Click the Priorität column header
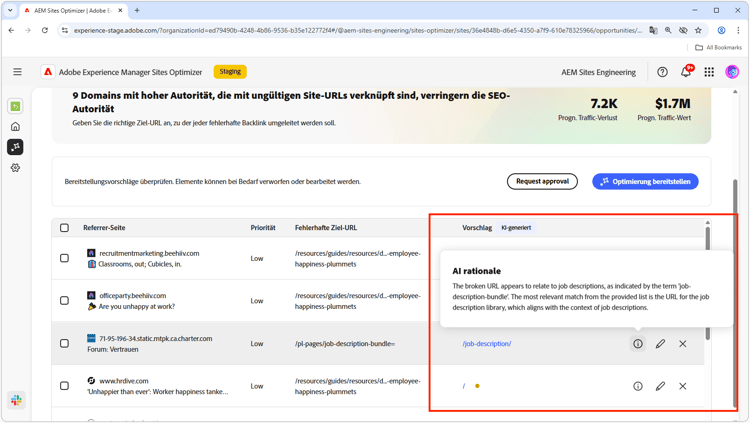Screen dimensions: 750x423 [x=263, y=228]
